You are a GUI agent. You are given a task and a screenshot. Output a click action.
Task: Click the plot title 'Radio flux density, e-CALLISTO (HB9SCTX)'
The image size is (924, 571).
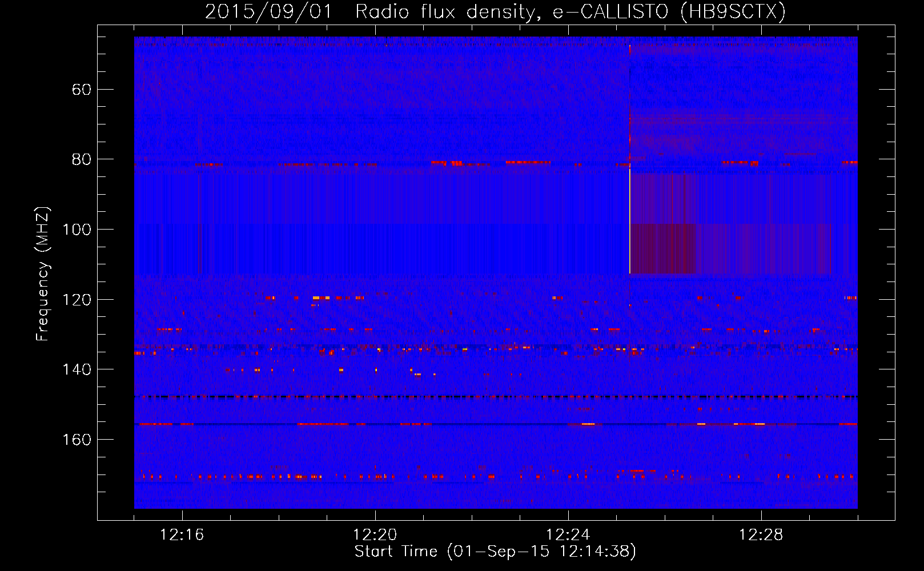coord(570,11)
